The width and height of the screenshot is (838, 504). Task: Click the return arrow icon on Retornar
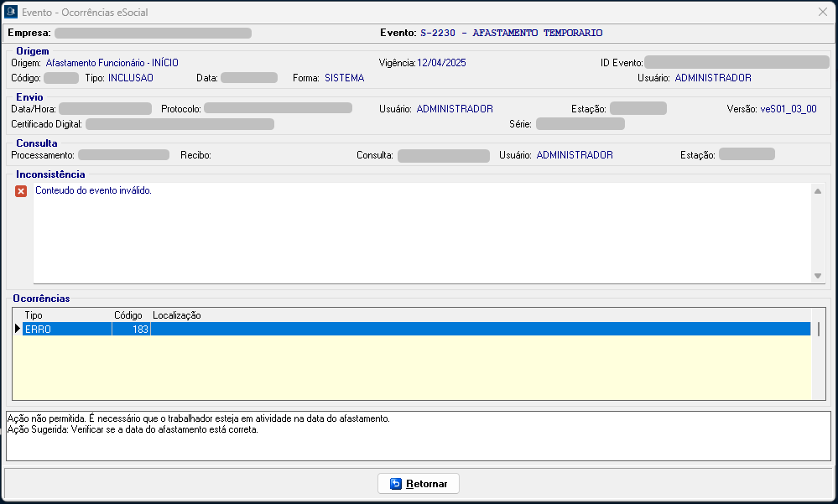395,484
